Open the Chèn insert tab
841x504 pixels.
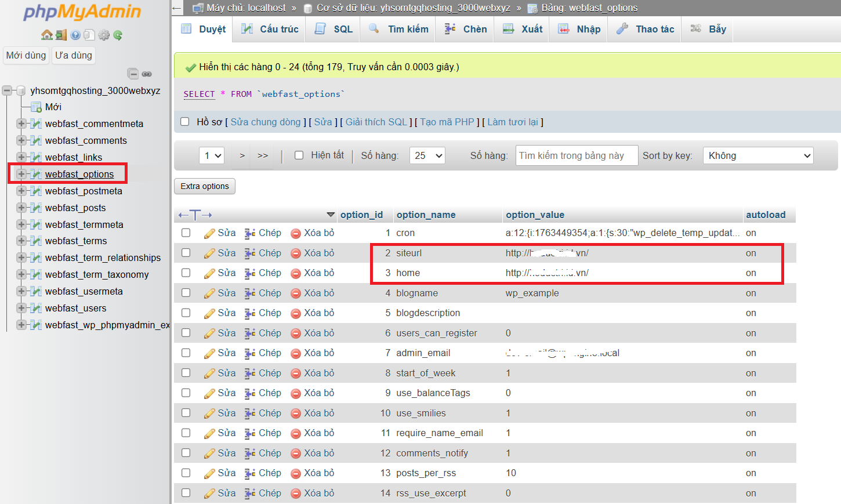[465, 29]
